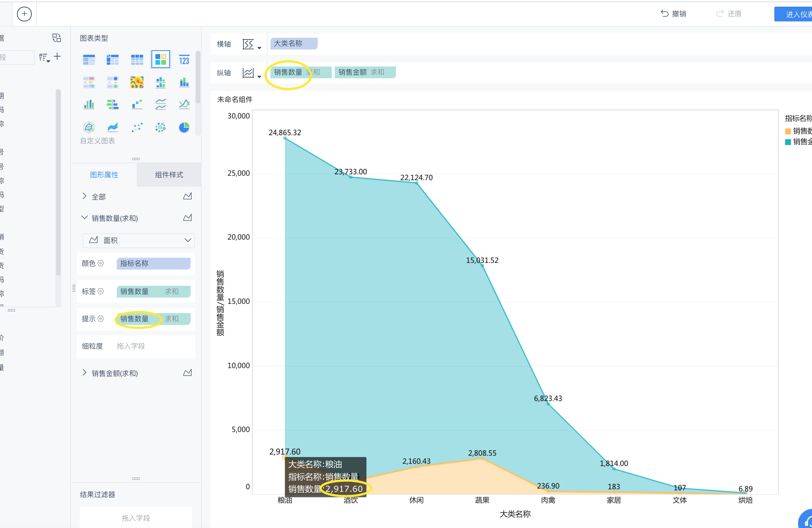Image resolution: width=812 pixels, height=528 pixels.
Task: Open horizontal axis type dropdown
Action: point(252,44)
